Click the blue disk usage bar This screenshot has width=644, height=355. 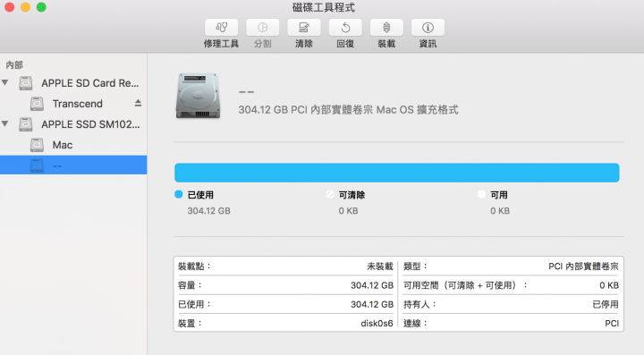coord(397,173)
